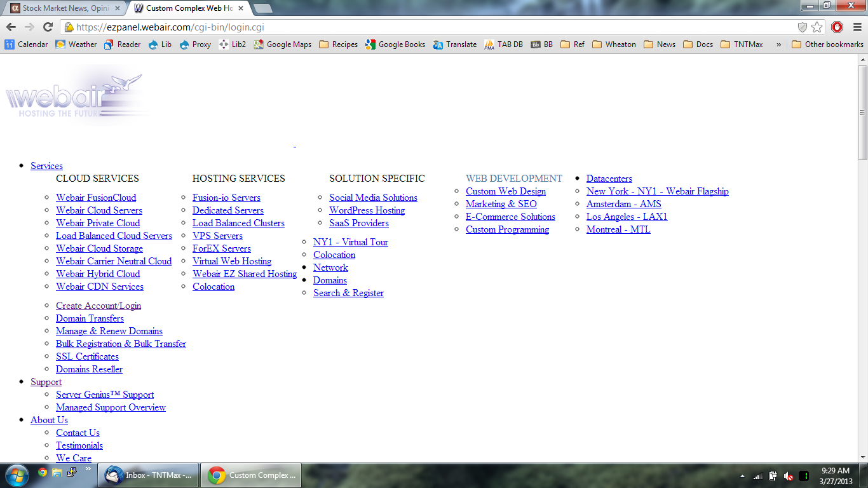Switch to the Stock Market News tab
The height and width of the screenshot is (488, 868).
pyautogui.click(x=64, y=8)
